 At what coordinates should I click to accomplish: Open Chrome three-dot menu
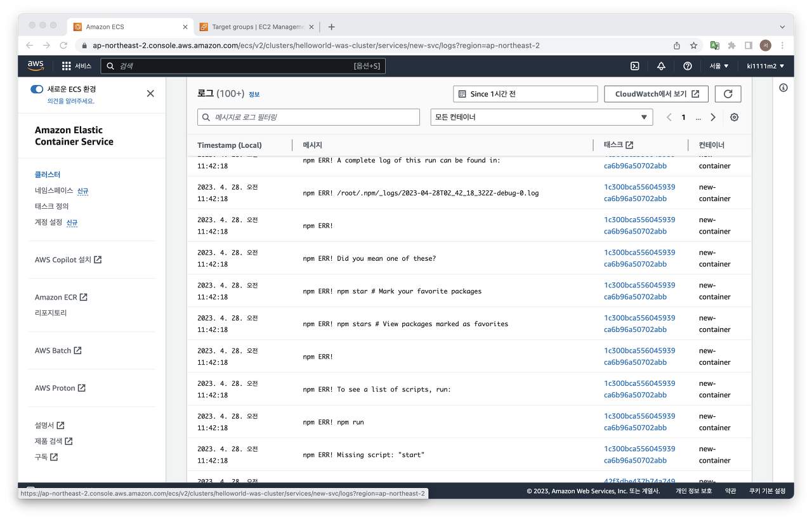coord(783,46)
